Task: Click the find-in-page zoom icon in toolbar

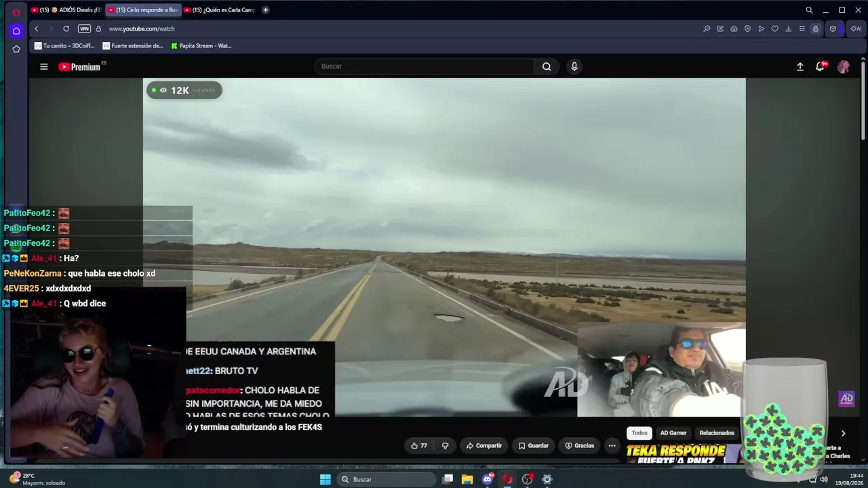Action: click(707, 28)
